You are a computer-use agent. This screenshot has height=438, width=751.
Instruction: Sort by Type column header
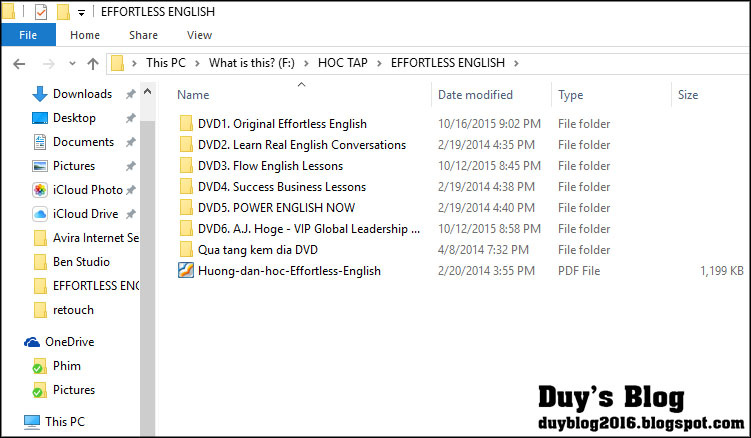point(570,95)
